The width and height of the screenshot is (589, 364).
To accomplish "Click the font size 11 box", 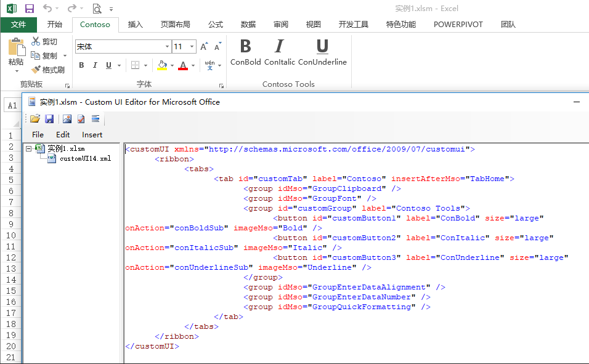I will coord(180,47).
